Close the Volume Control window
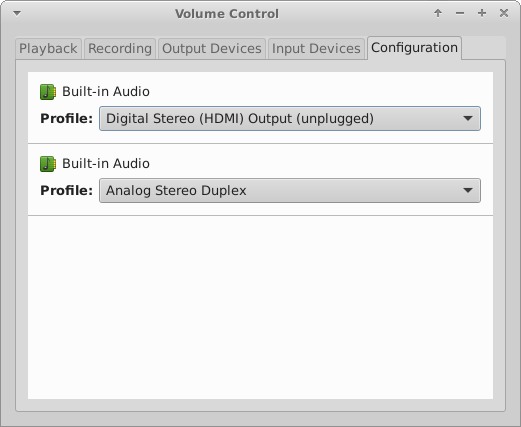 pyautogui.click(x=504, y=13)
